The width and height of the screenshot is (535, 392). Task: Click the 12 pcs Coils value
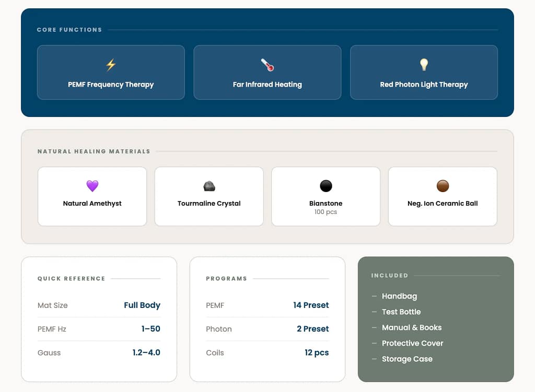click(x=317, y=353)
